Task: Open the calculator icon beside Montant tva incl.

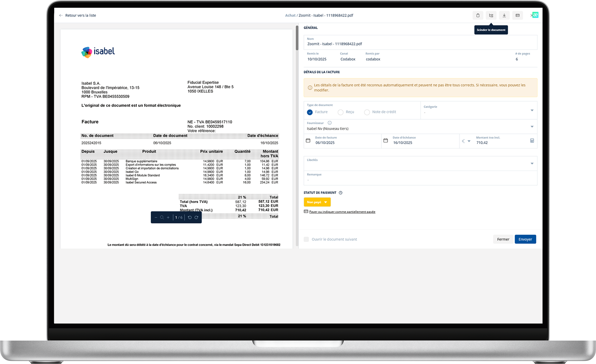Action: pyautogui.click(x=532, y=141)
